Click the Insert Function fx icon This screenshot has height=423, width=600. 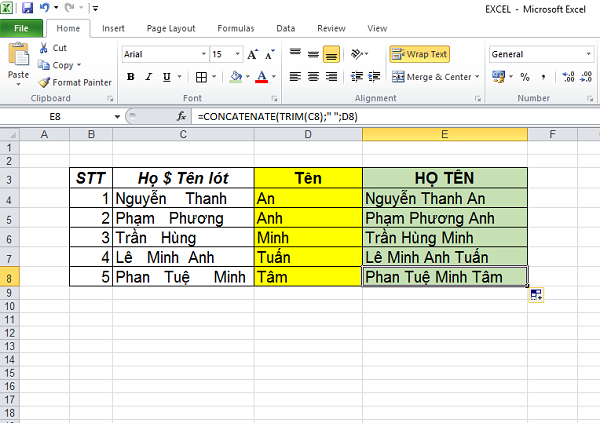click(x=182, y=117)
